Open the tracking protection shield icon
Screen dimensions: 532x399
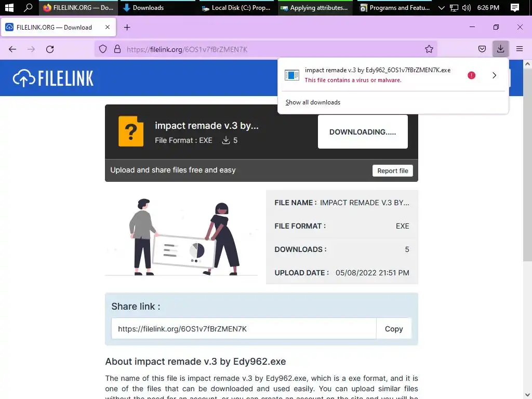103,49
